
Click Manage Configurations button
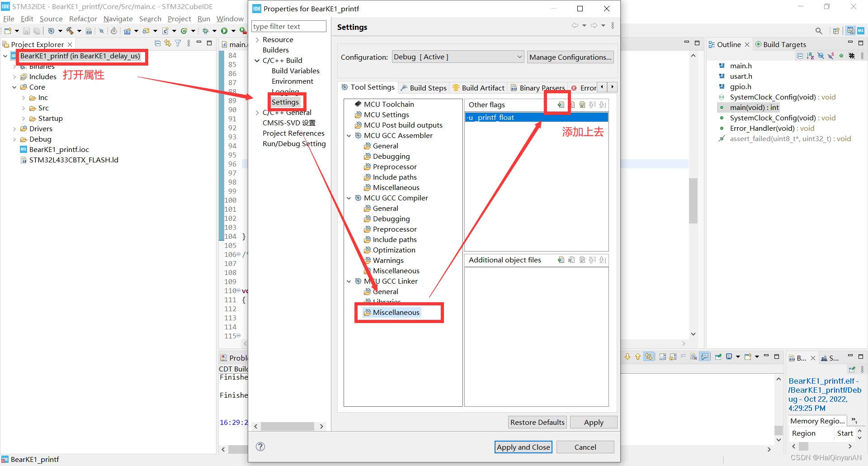[570, 57]
